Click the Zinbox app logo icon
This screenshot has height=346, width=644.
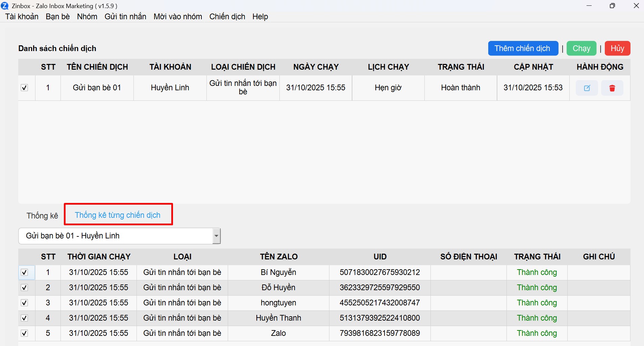click(x=5, y=6)
